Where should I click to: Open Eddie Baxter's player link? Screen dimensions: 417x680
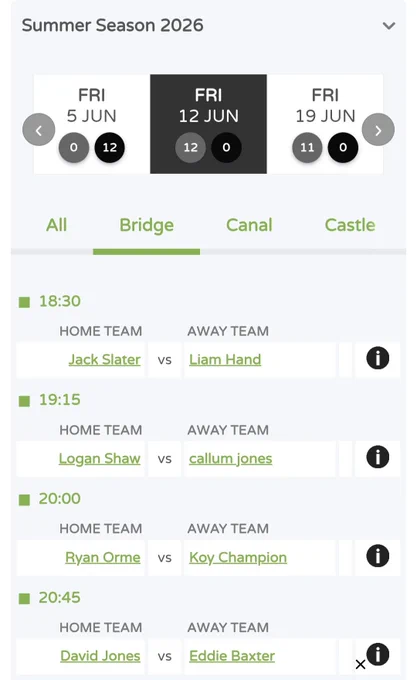coord(232,656)
